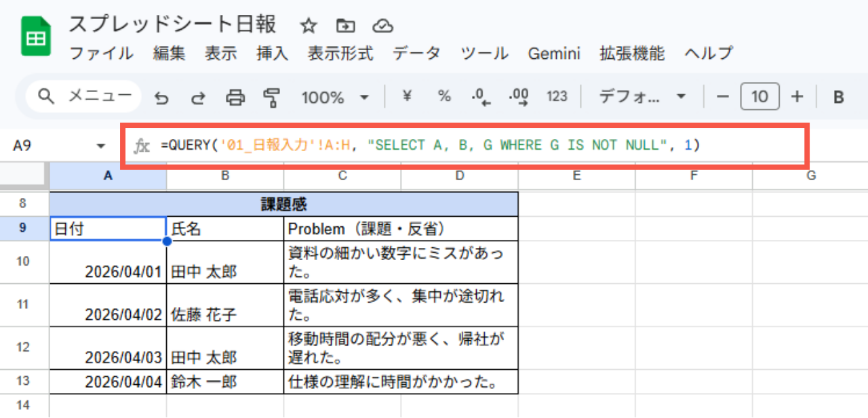The image size is (868, 418).
Task: Open the font selection dropdown デフォ...
Action: [x=637, y=97]
